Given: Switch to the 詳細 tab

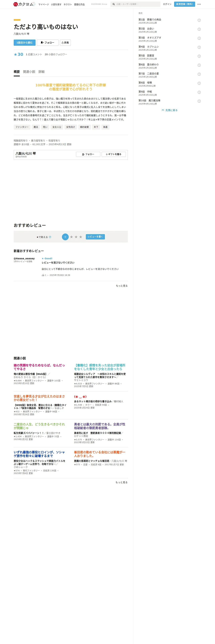Looking at the screenshot, I should click(x=42, y=72).
